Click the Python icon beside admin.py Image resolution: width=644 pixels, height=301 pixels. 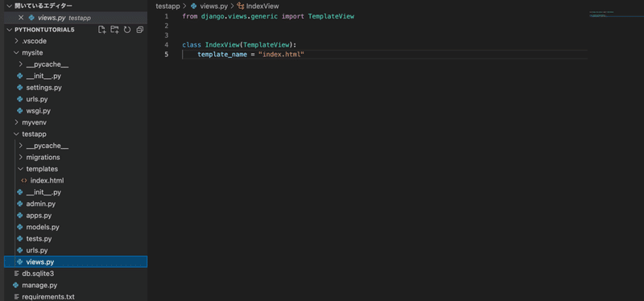click(x=19, y=204)
